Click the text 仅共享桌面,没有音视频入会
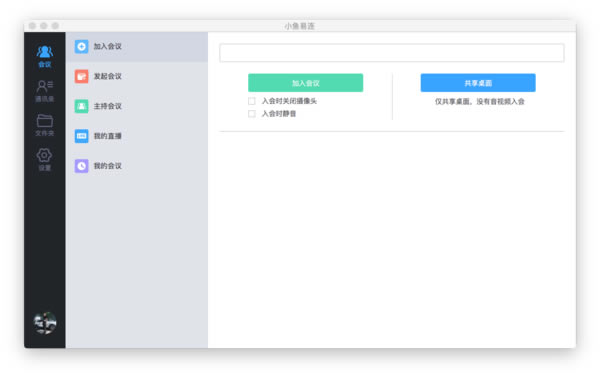 point(479,101)
